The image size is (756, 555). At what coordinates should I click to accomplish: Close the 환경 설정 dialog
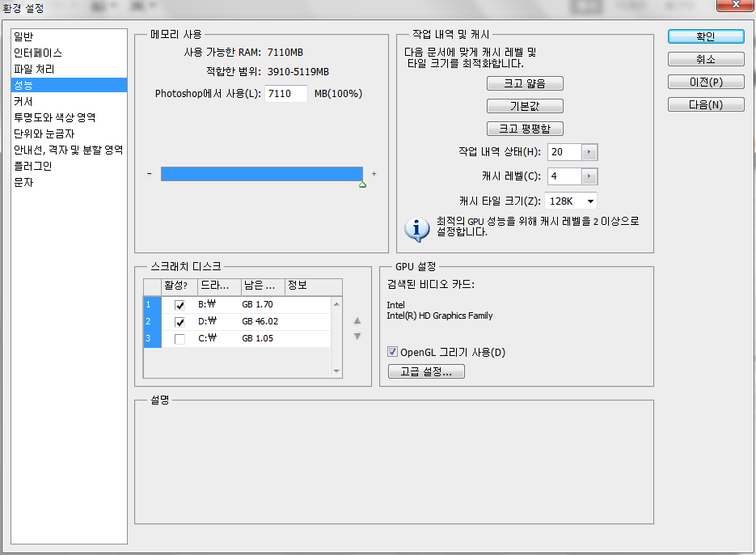pyautogui.click(x=735, y=5)
